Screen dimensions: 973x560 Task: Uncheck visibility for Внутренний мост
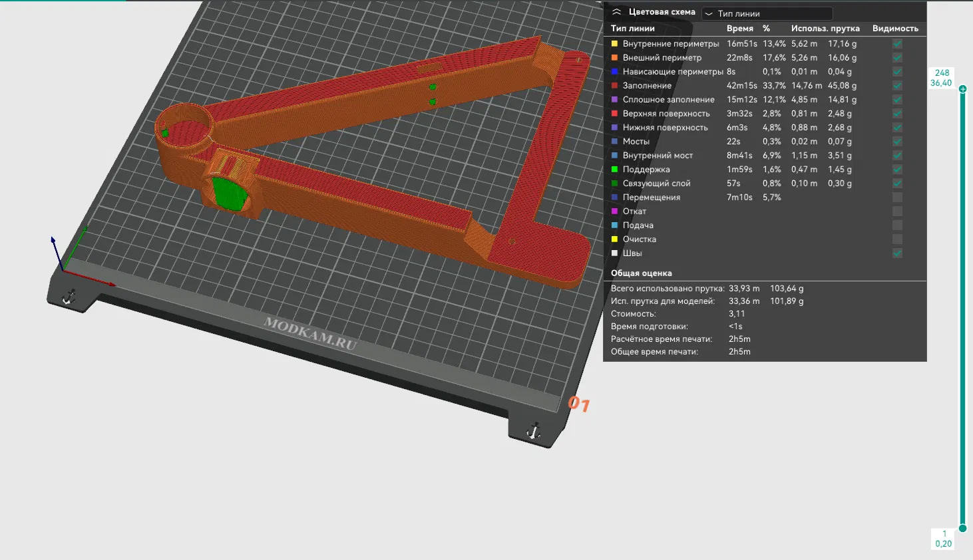[x=898, y=156]
